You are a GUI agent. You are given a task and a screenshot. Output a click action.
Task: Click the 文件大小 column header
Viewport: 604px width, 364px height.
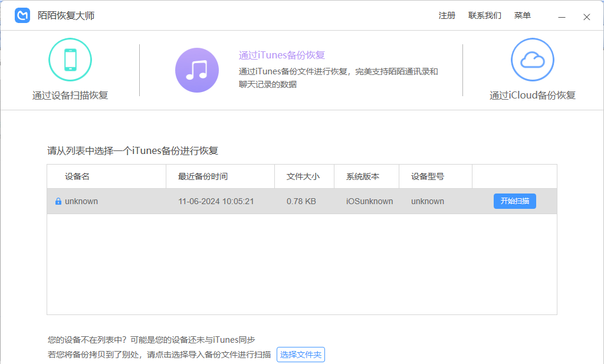[x=303, y=176]
